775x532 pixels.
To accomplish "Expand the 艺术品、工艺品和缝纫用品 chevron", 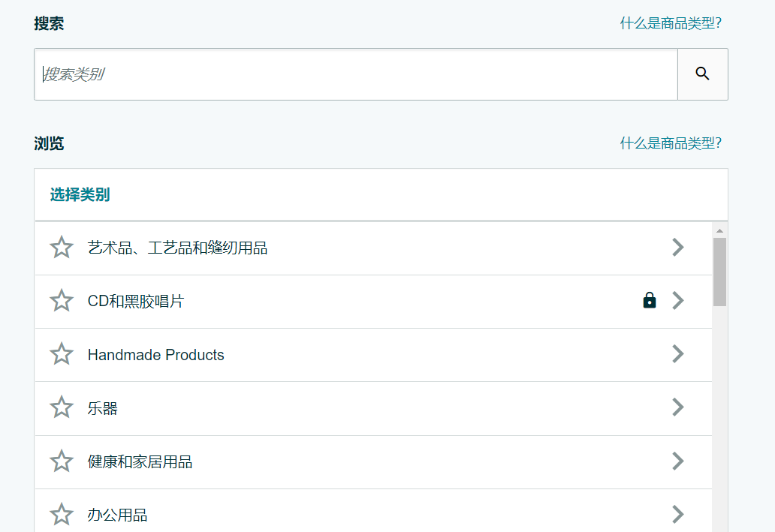I will [678, 247].
